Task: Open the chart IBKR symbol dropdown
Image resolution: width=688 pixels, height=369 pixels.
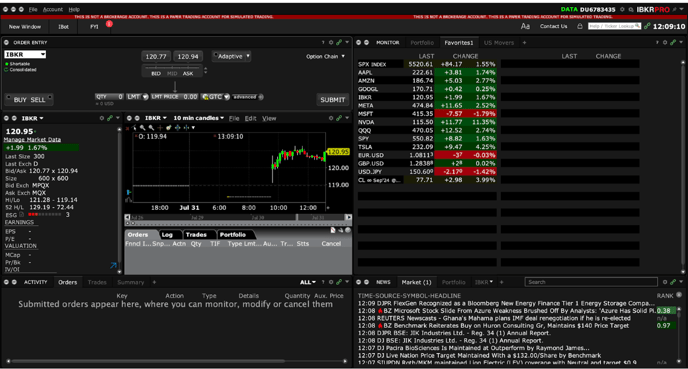Action: click(x=156, y=118)
